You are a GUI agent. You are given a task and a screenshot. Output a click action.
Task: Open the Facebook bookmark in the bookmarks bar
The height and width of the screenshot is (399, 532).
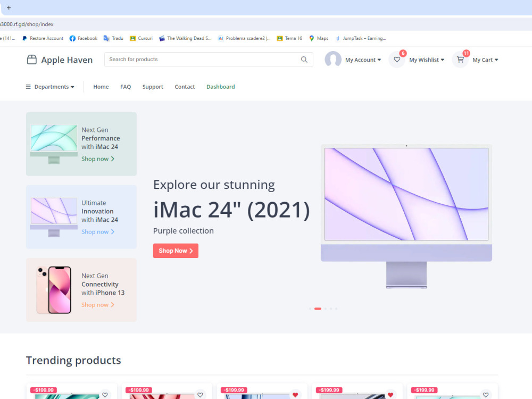coord(83,38)
